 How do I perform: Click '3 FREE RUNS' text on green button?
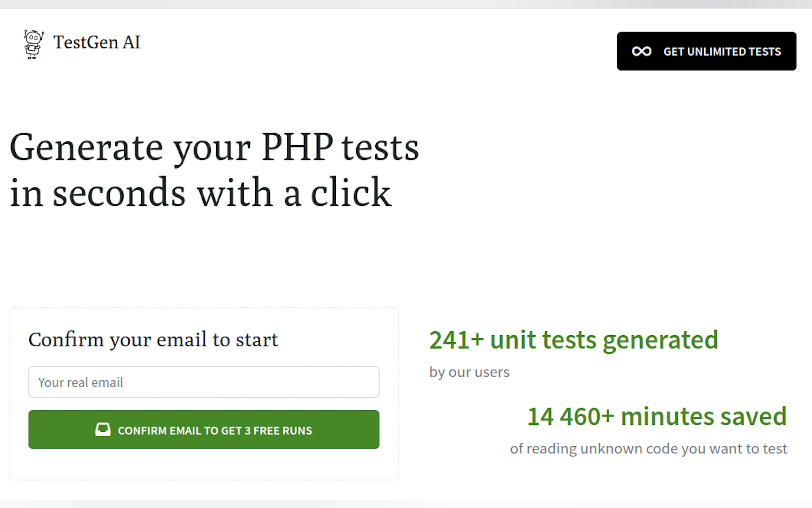(x=278, y=431)
